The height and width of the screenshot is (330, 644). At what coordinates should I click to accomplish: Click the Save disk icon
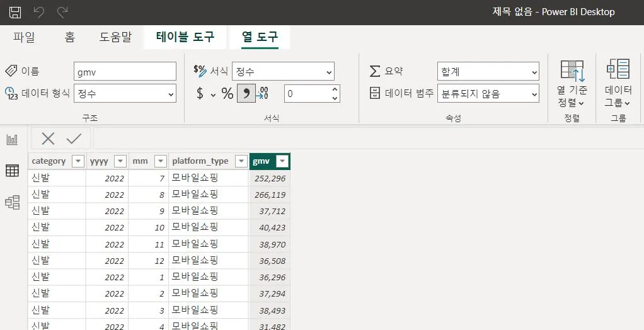tap(15, 12)
